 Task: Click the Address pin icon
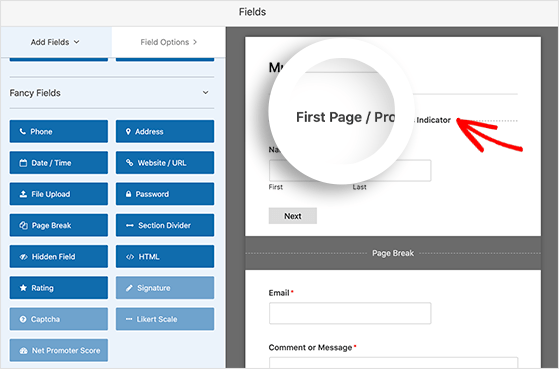[x=128, y=132]
